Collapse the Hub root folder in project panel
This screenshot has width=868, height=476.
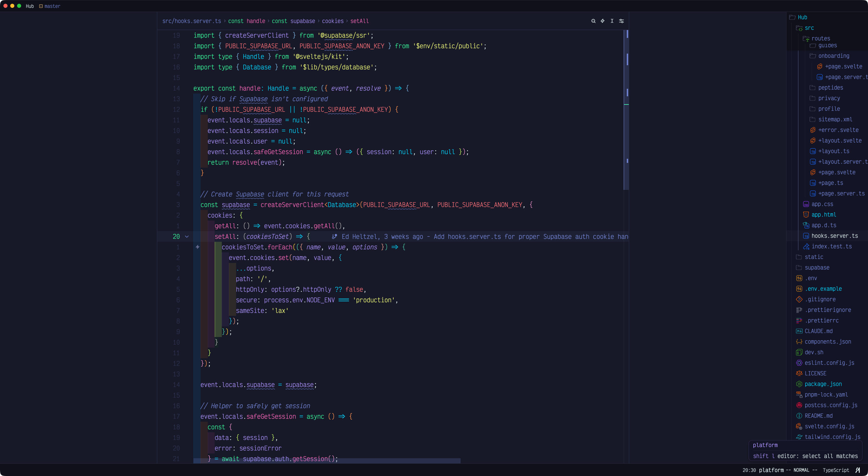click(798, 17)
